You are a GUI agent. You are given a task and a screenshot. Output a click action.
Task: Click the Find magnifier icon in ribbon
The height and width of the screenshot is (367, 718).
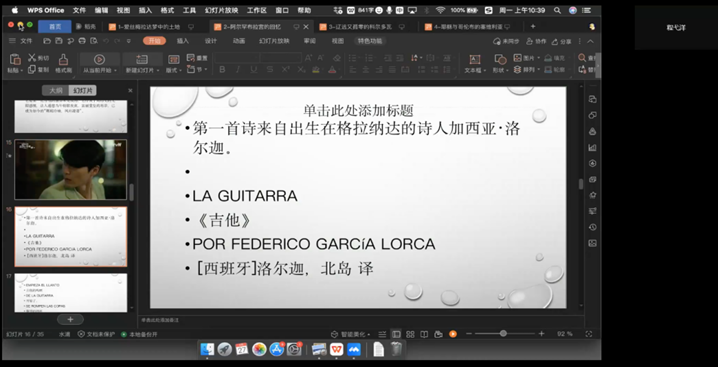582,58
